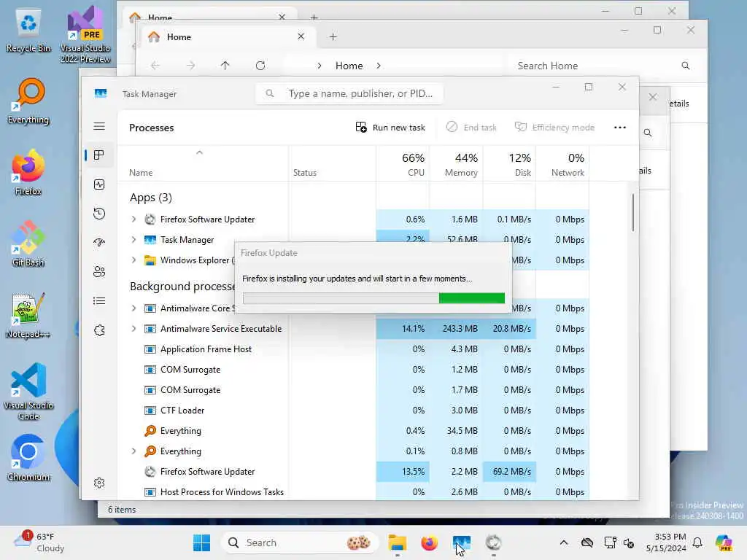Open the Startup apps sidebar page
This screenshot has height=560, width=747.
click(x=99, y=242)
